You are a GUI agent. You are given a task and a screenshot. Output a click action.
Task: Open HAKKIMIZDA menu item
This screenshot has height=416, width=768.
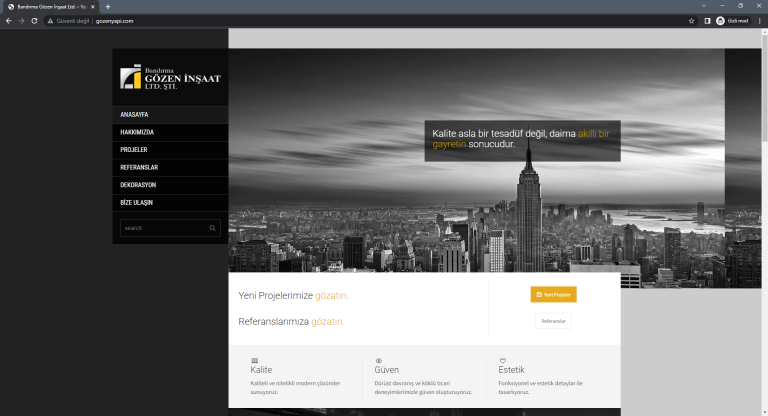[x=170, y=132]
